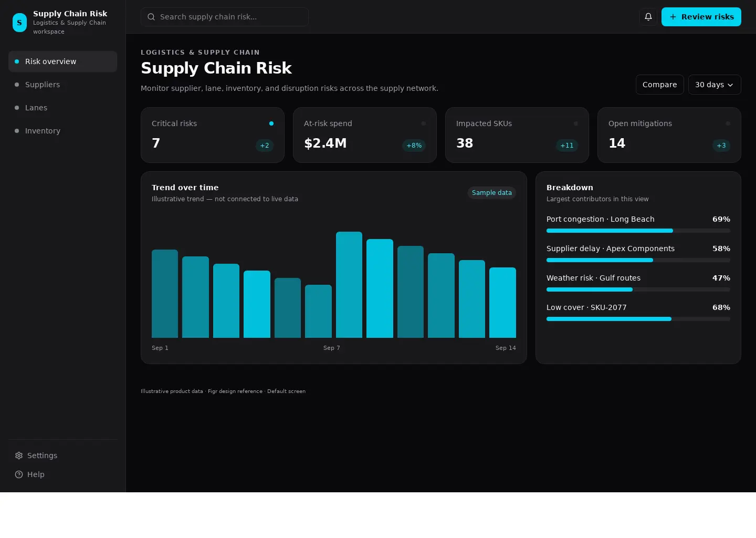
Task: Click the tallest bar in the trend chart
Action: coord(349,285)
